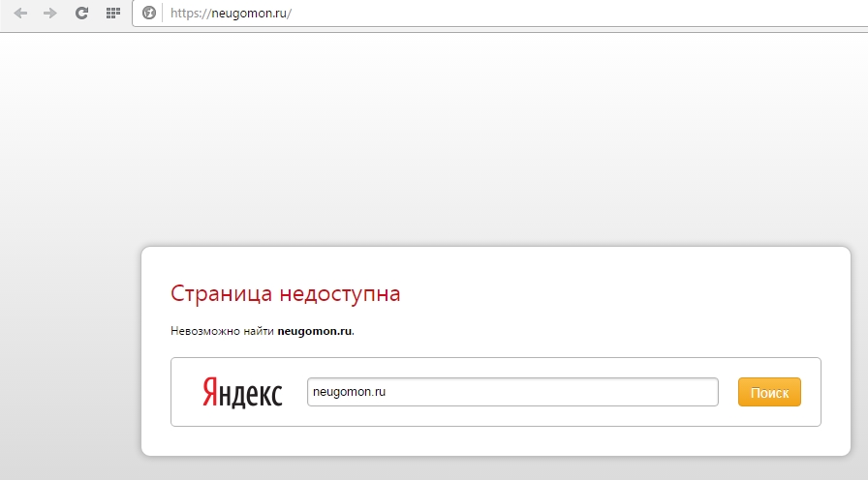Viewport: 868px width, 480px height.
Task: Click end of text in Yandex search box
Action: click(387, 392)
